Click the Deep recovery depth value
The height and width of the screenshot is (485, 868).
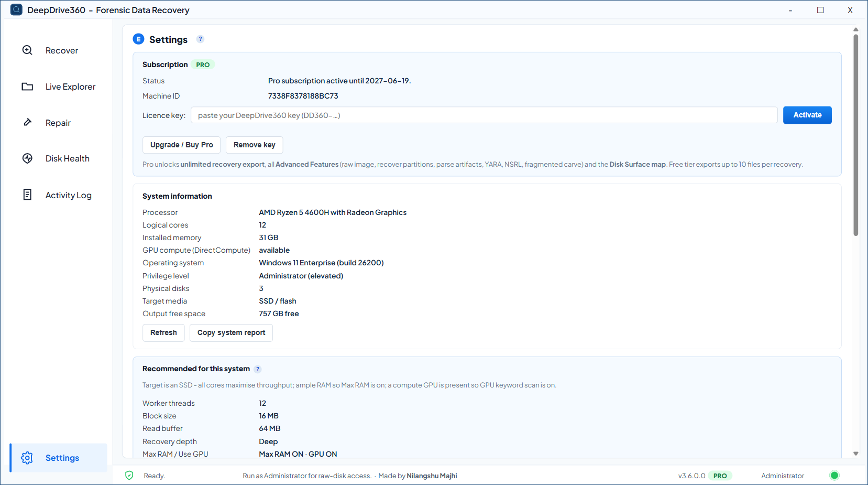[x=268, y=441]
